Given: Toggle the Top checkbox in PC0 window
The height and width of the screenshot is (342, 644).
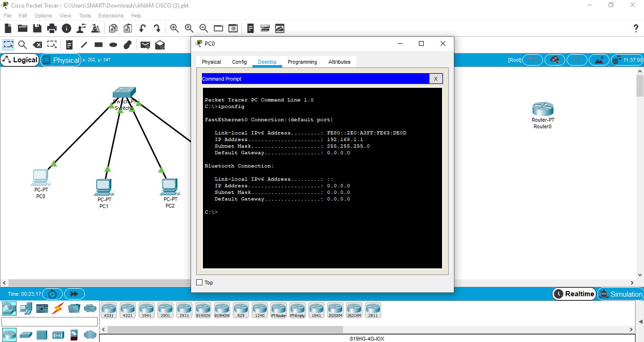Looking at the screenshot, I should tap(199, 283).
